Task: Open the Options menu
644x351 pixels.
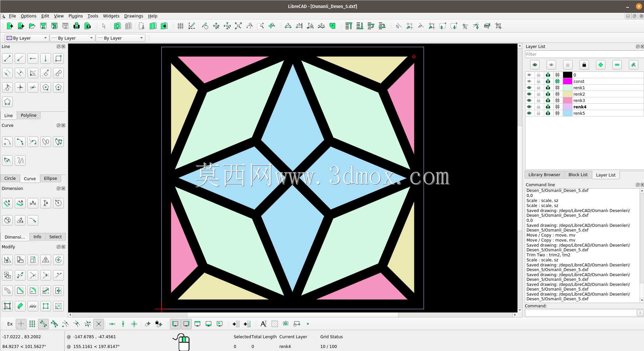Action: (x=29, y=16)
